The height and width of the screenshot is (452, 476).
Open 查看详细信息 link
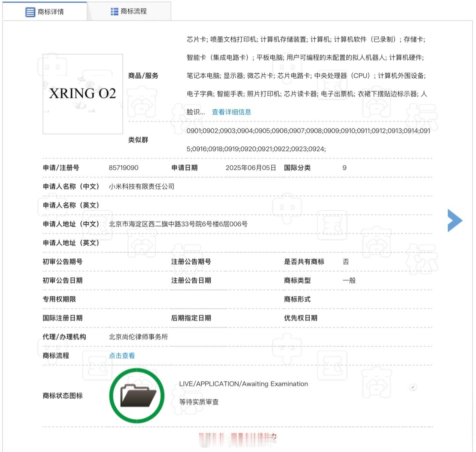pyautogui.click(x=231, y=112)
